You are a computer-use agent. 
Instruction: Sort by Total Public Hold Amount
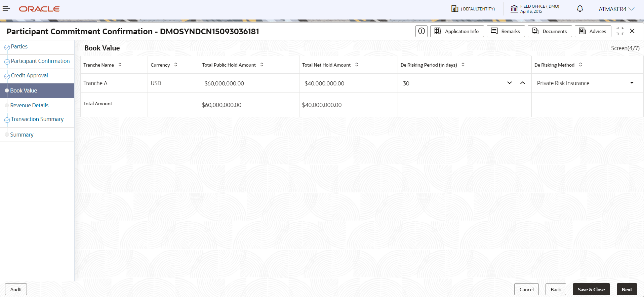[x=262, y=65]
